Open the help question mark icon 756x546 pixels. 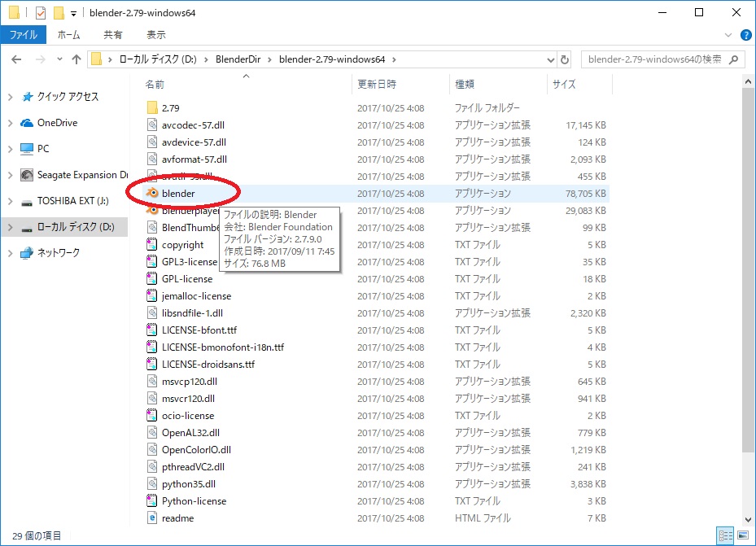746,35
